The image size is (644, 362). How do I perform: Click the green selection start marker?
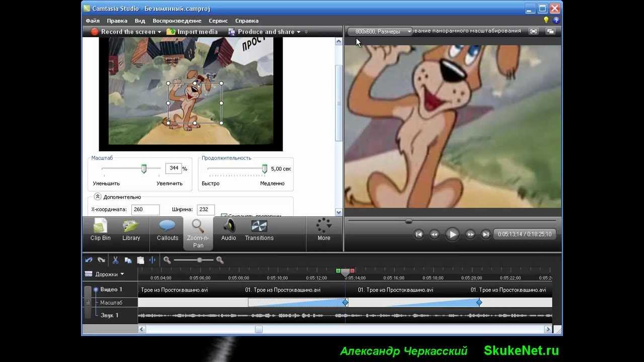338,271
